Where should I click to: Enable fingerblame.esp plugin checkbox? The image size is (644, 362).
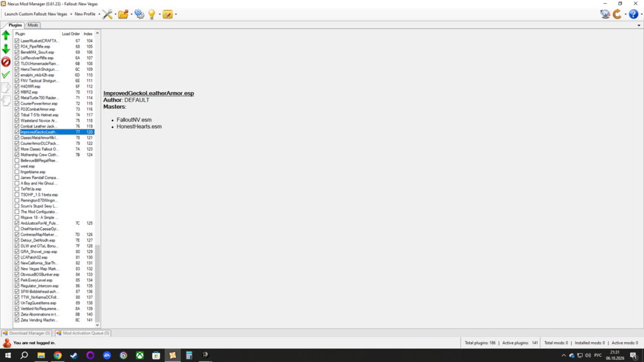coord(17,172)
